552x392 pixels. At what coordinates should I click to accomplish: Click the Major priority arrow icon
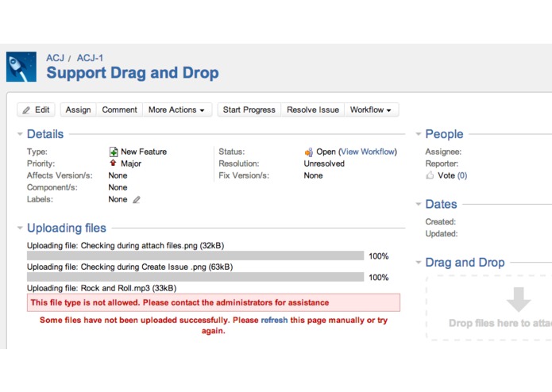[x=113, y=163]
